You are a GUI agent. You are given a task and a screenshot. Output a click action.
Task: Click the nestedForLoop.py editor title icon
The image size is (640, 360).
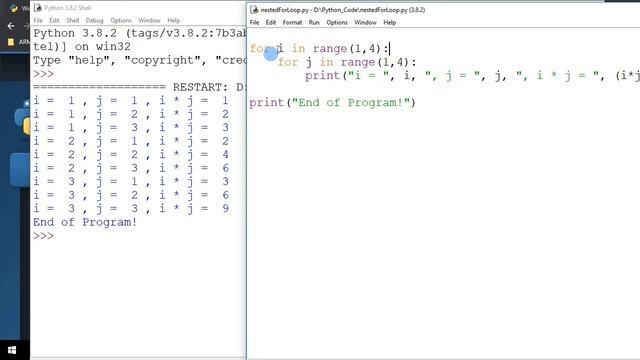254,10
